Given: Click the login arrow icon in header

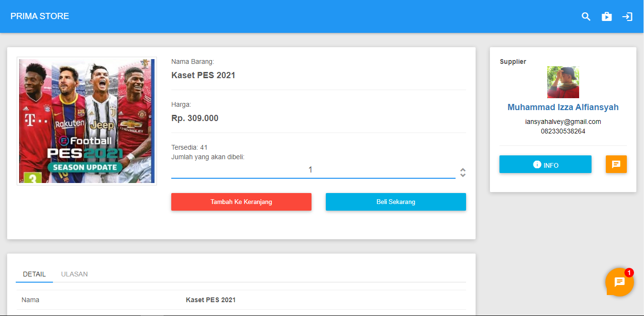Looking at the screenshot, I should tap(627, 17).
